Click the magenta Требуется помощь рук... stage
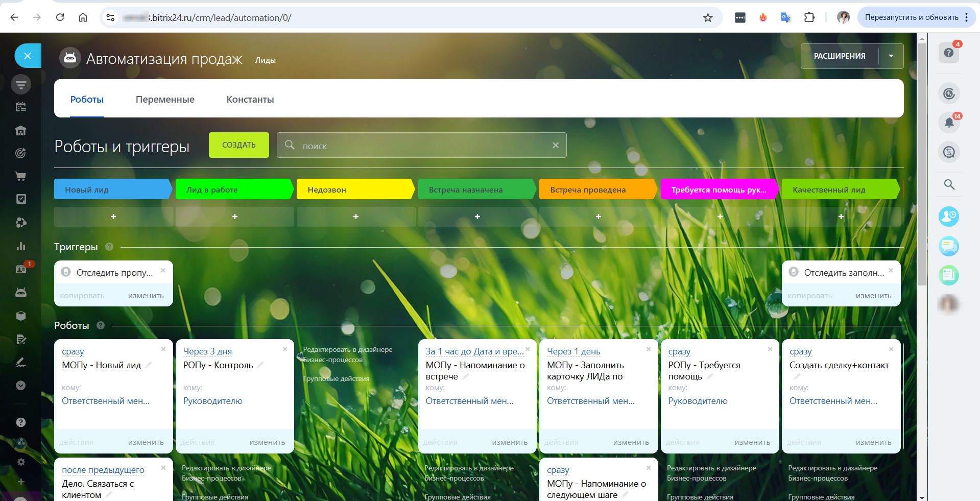The image size is (980, 501). click(720, 189)
